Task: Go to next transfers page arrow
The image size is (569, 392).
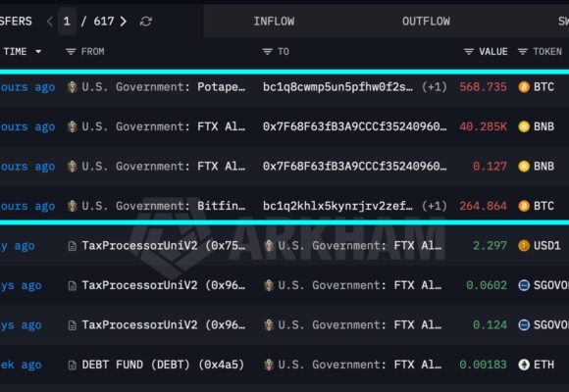Action: [124, 22]
